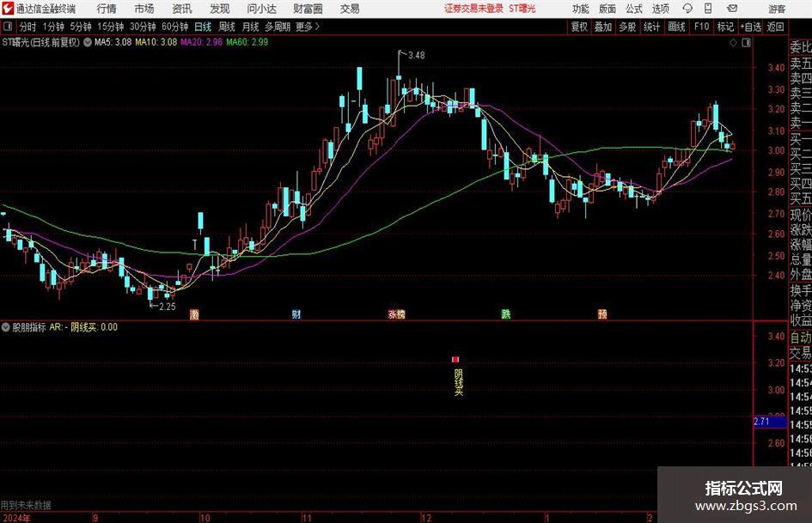This screenshot has height=523, width=812.
Task: Open 股朋指标 indicator dropdown arrow
Action: 6,327
